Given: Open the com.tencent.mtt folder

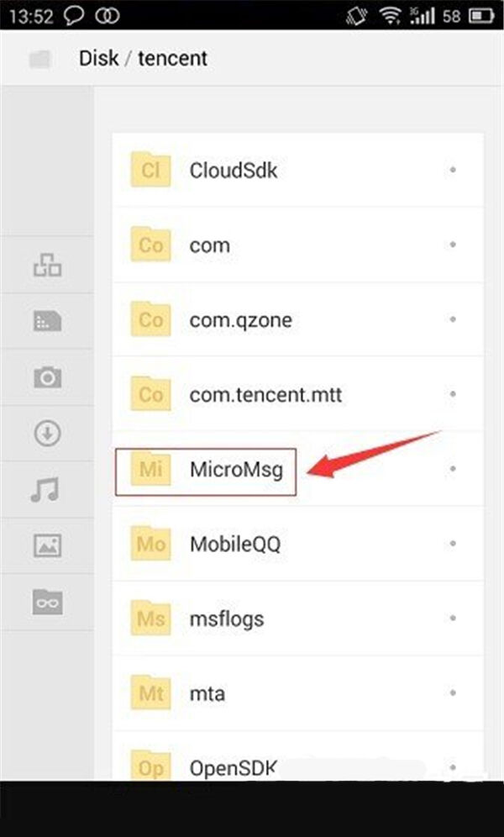Looking at the screenshot, I should pyautogui.click(x=265, y=394).
